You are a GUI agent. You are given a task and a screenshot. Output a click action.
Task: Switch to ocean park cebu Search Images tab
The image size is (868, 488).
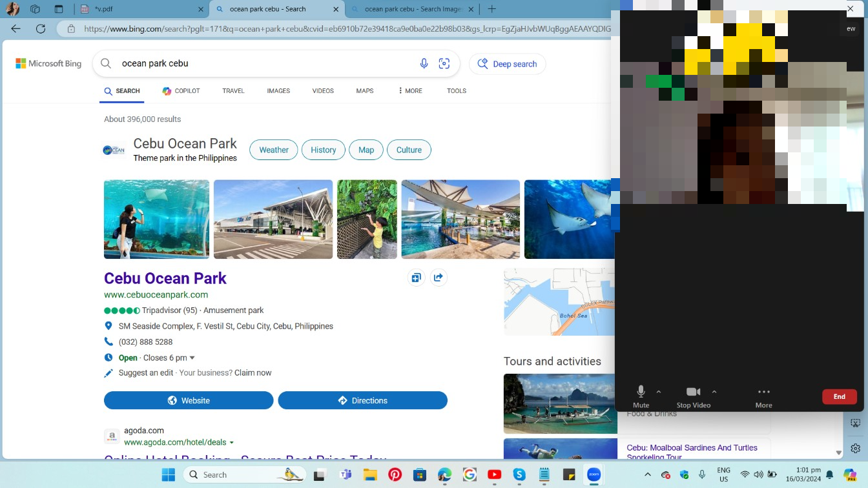(413, 9)
